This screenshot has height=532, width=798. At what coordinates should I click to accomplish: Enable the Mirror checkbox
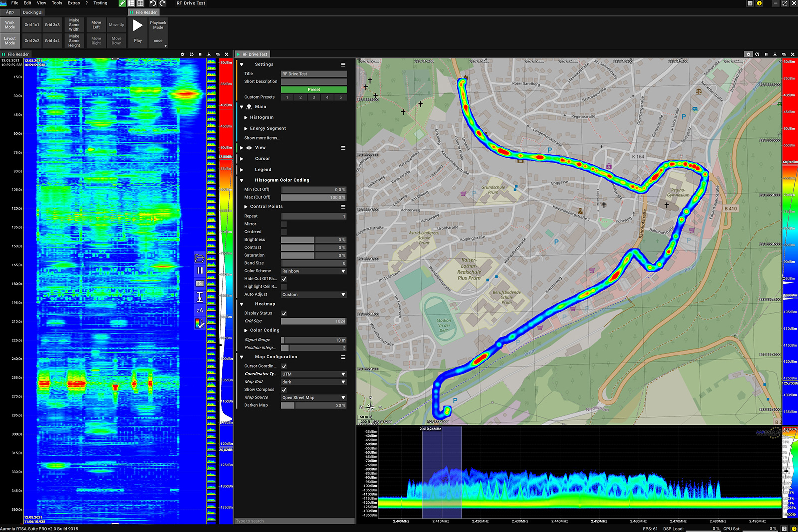pos(284,224)
